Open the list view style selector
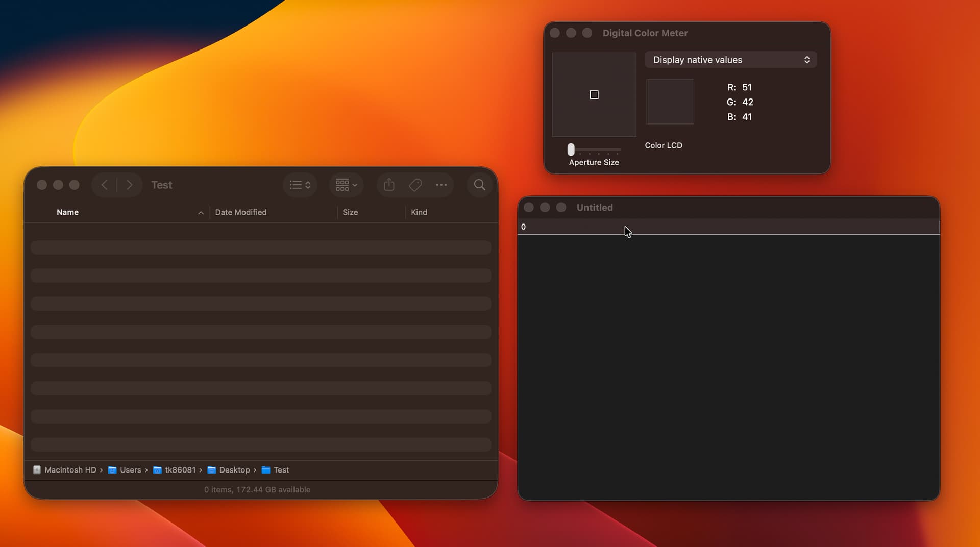 [x=300, y=185]
